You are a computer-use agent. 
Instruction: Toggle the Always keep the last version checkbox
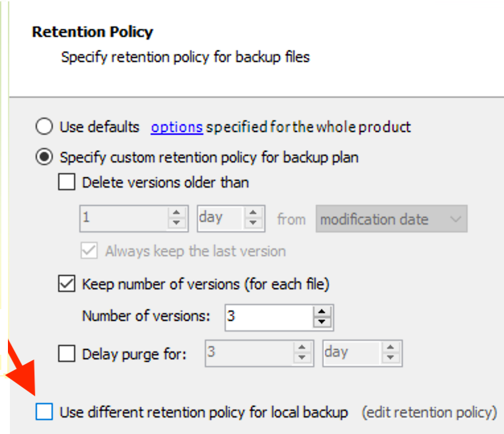pyautogui.click(x=89, y=251)
